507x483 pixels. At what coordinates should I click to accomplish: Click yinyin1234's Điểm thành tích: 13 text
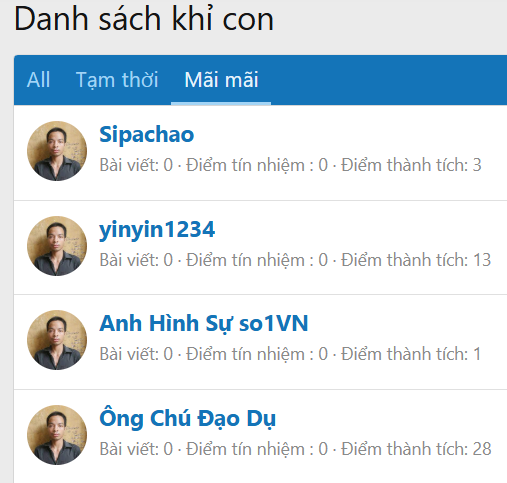click(416, 260)
